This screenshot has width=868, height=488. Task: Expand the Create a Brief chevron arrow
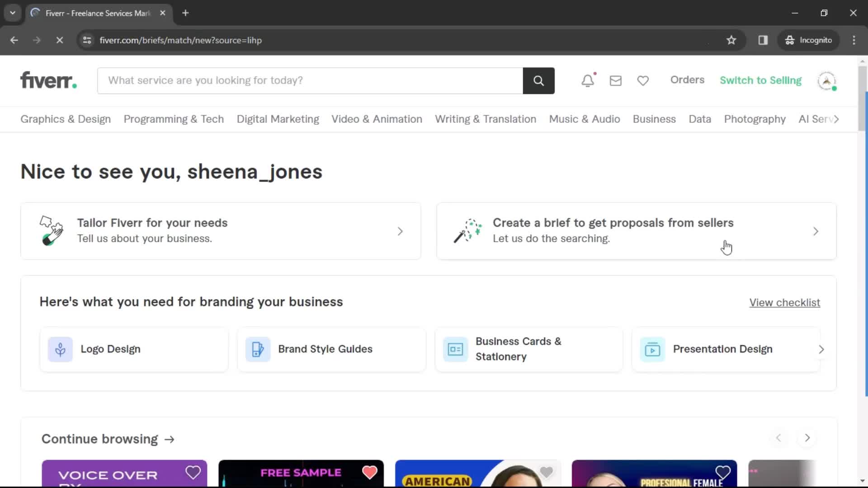pos(816,230)
